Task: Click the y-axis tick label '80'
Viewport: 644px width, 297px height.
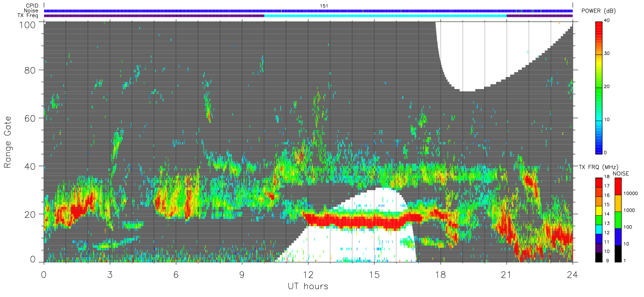Action: coord(30,71)
